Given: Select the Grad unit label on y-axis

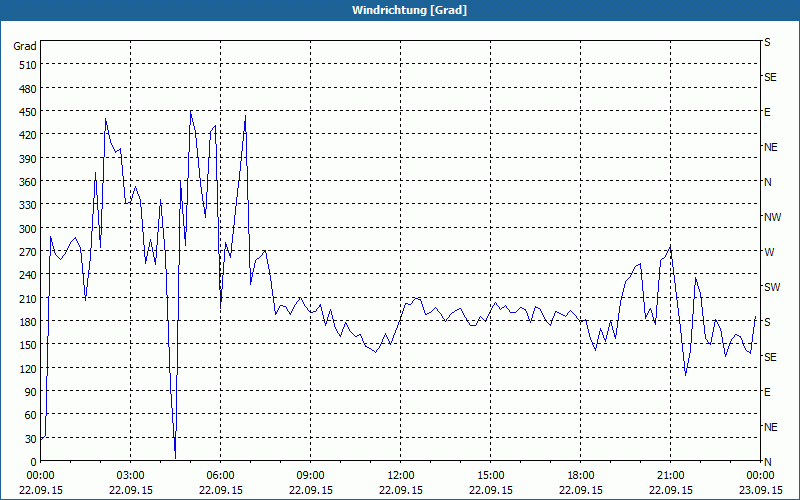Looking at the screenshot, I should 25,46.
